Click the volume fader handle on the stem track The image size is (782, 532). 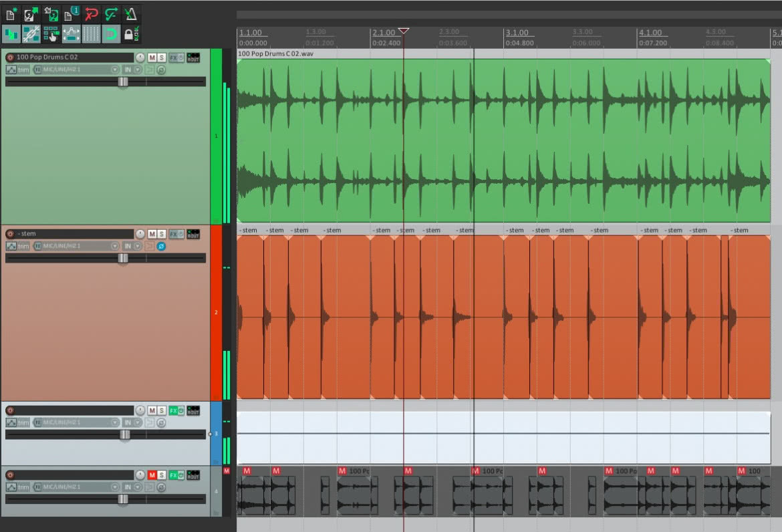[x=123, y=258]
